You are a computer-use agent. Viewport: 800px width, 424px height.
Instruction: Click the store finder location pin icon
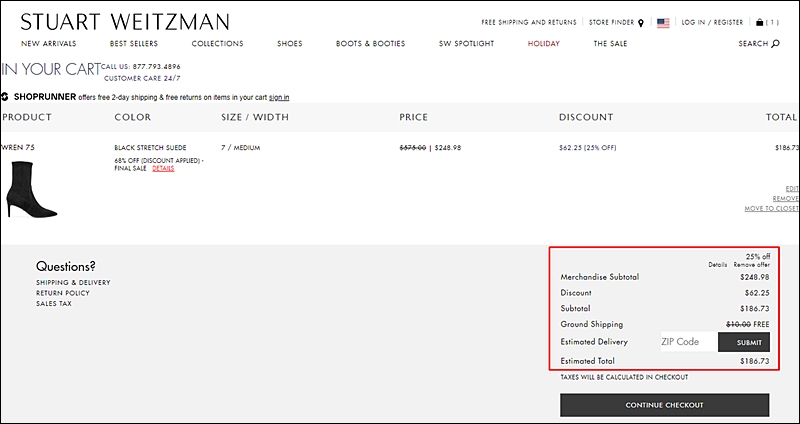point(641,22)
